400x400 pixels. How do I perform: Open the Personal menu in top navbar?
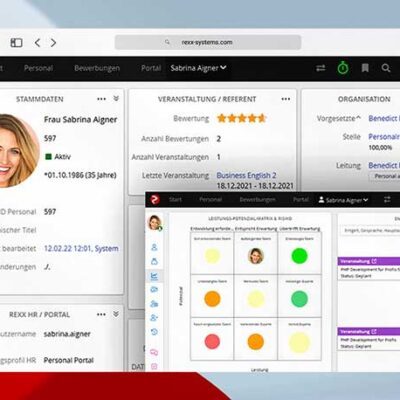click(x=38, y=68)
